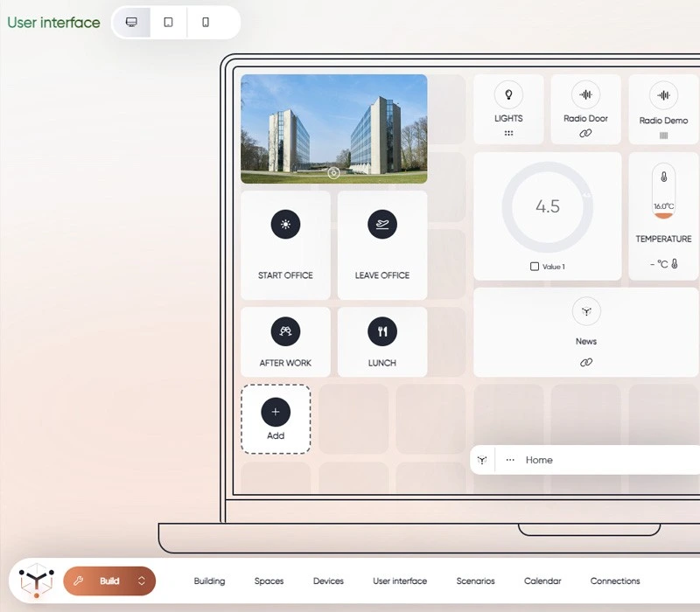Open the Radio Door widget
This screenshot has height=612, width=700.
(x=585, y=109)
